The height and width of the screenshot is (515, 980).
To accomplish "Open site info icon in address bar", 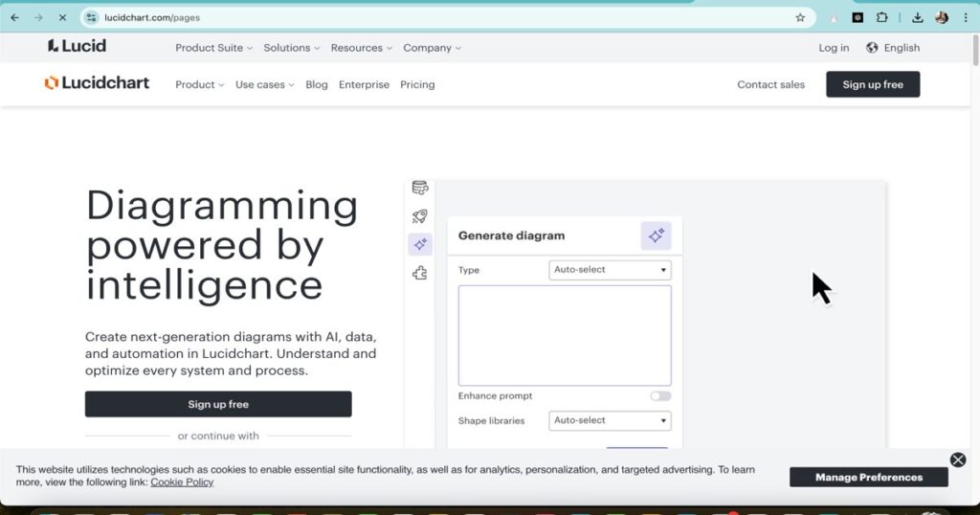I will [x=92, y=17].
